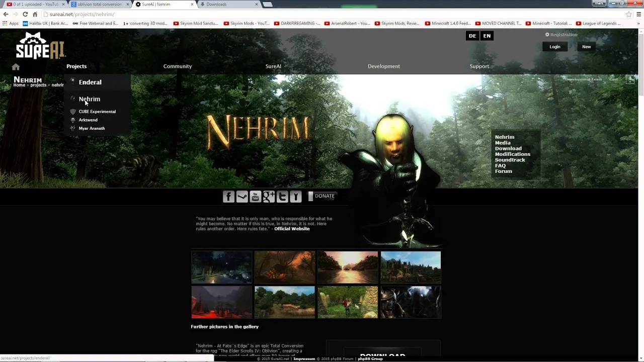Switch language to DE
The width and height of the screenshot is (644, 362).
click(472, 36)
